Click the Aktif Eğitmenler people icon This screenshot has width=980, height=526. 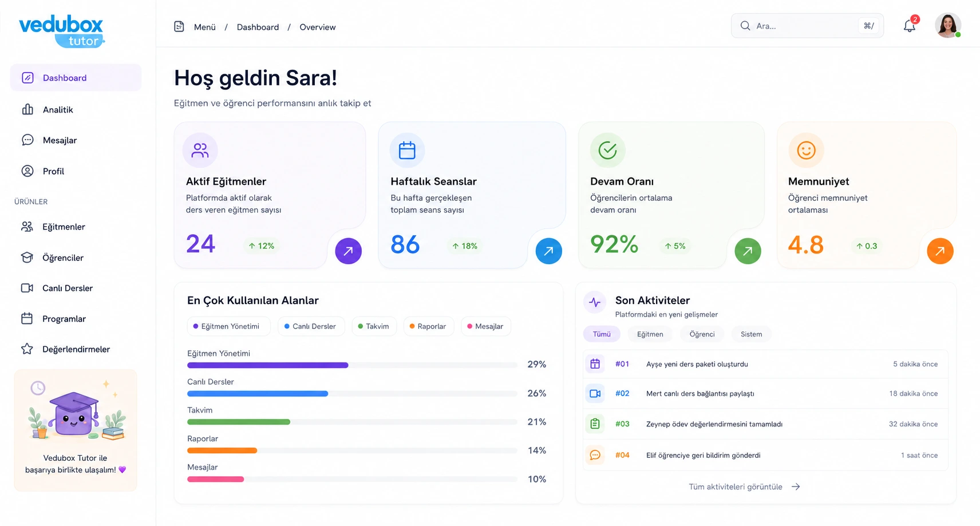point(200,151)
